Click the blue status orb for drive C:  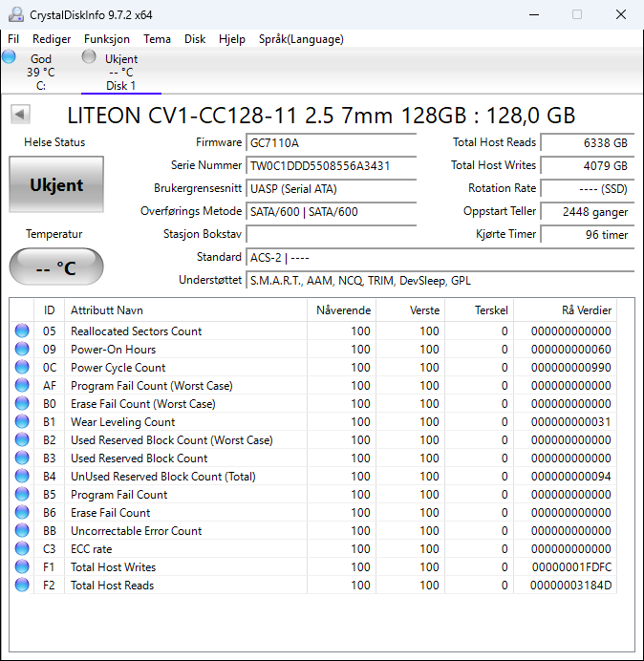(9, 56)
